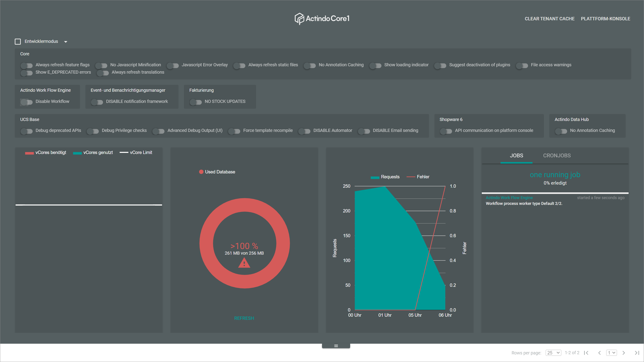Open the bottom drawer handle icon
Screen dimensions: 644x362
[x=336, y=346]
